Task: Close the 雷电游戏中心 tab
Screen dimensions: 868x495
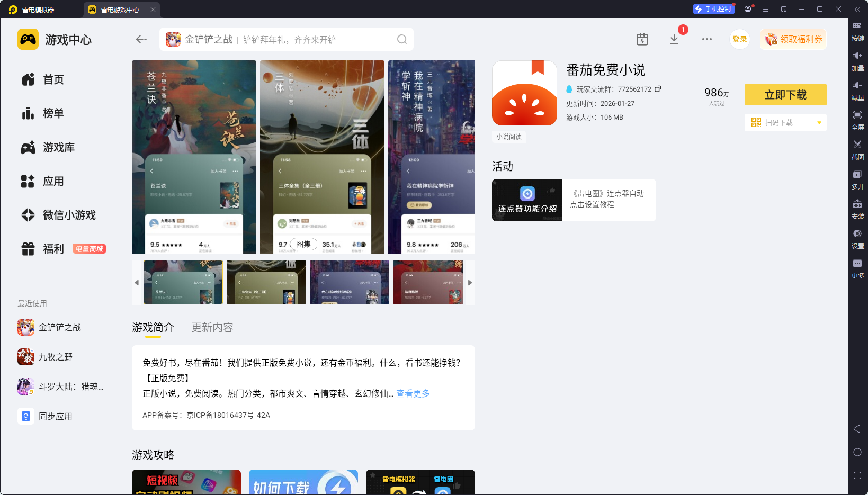Action: [153, 10]
